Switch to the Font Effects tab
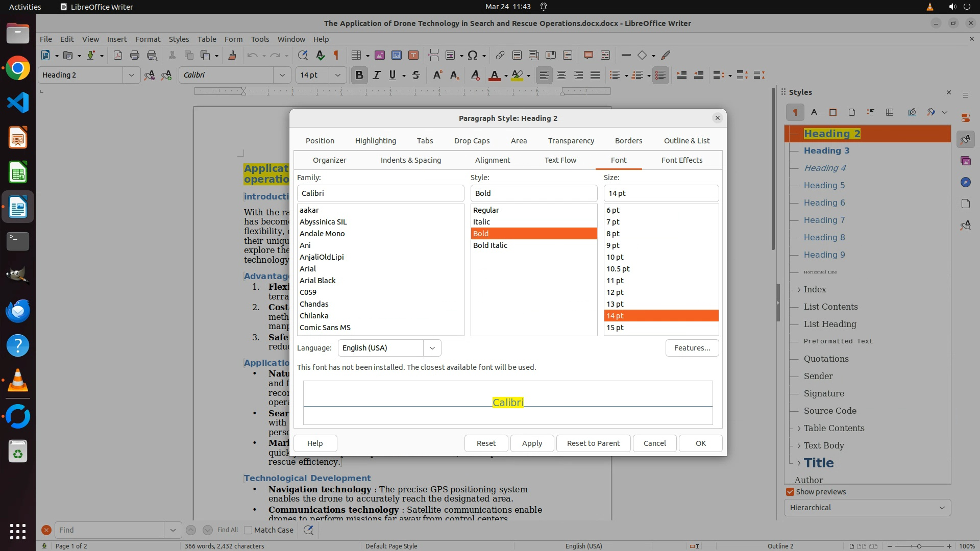Viewport: 980px width, 551px height. pyautogui.click(x=681, y=160)
